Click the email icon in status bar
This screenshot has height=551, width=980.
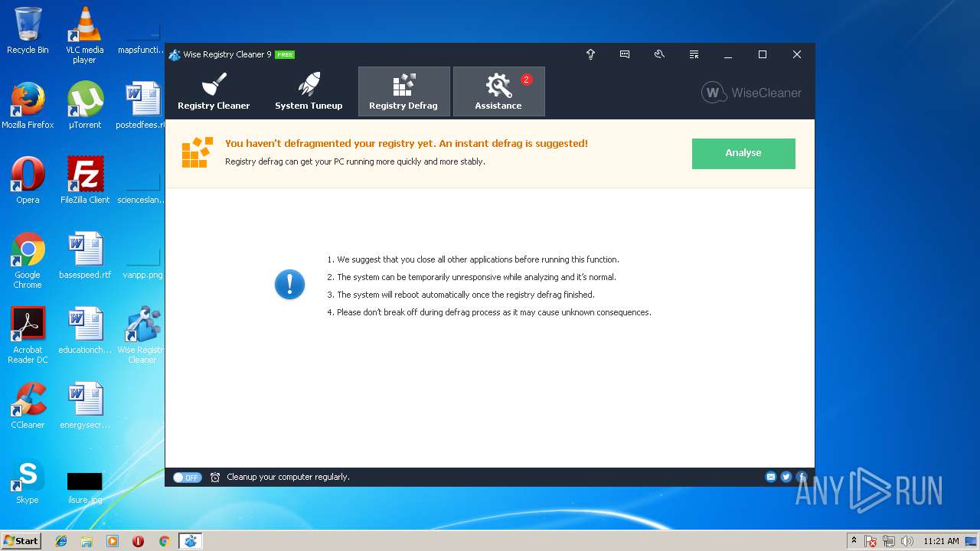point(771,477)
